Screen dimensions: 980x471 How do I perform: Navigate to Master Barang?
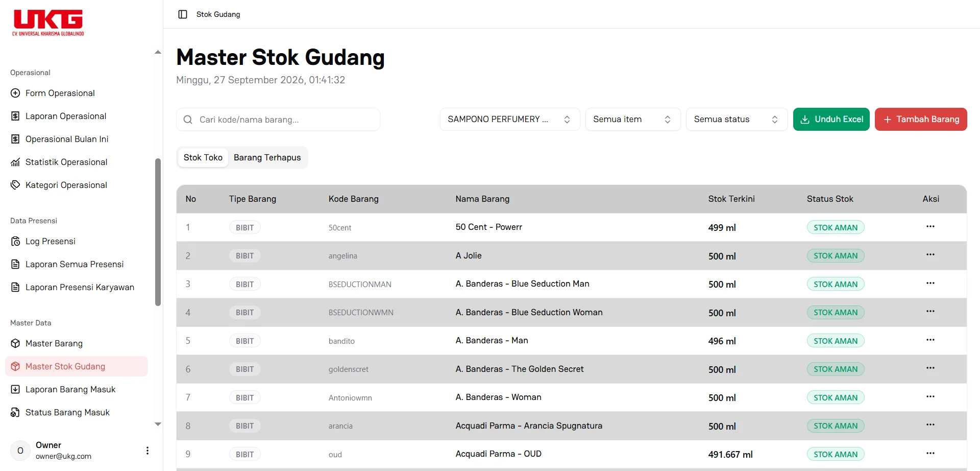(77, 343)
